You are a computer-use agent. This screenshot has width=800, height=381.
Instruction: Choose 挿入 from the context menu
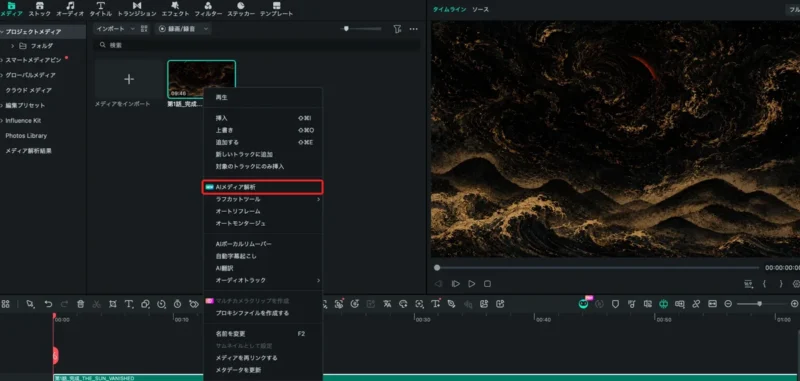tap(263, 118)
